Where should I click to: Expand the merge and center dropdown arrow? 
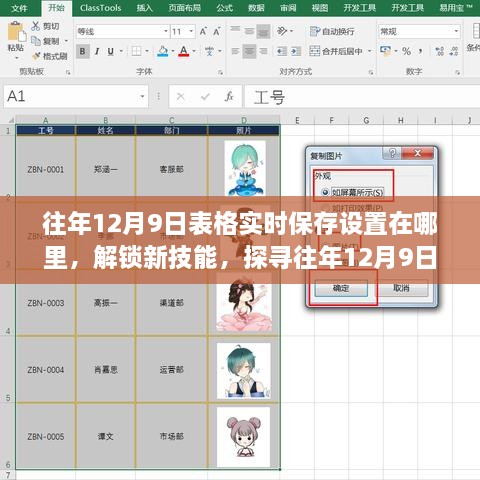(x=369, y=51)
